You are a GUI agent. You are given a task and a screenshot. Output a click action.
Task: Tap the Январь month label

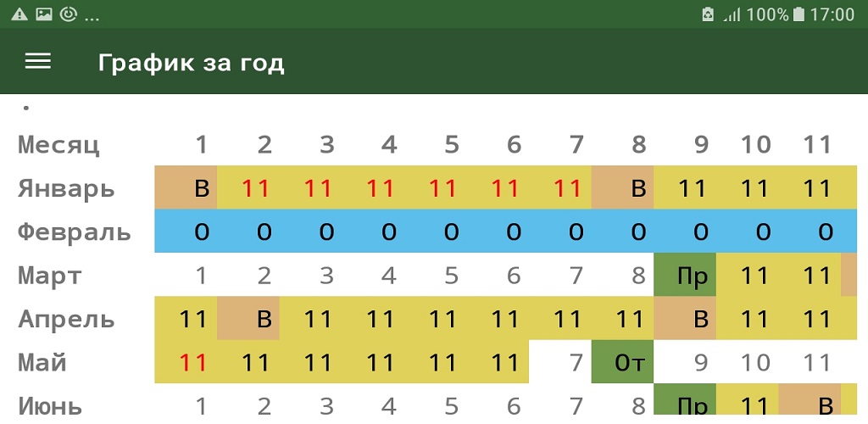point(66,187)
